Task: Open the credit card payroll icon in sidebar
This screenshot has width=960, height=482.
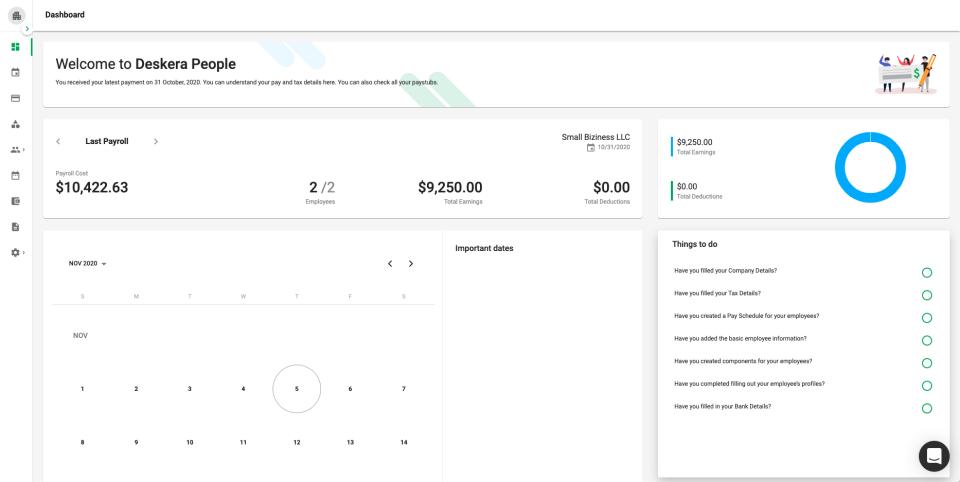Action: point(15,98)
